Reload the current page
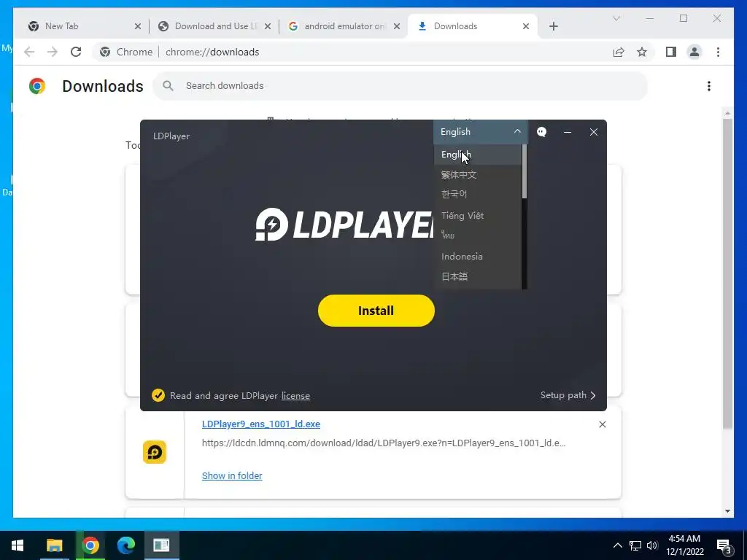Image resolution: width=747 pixels, height=560 pixels. click(76, 52)
